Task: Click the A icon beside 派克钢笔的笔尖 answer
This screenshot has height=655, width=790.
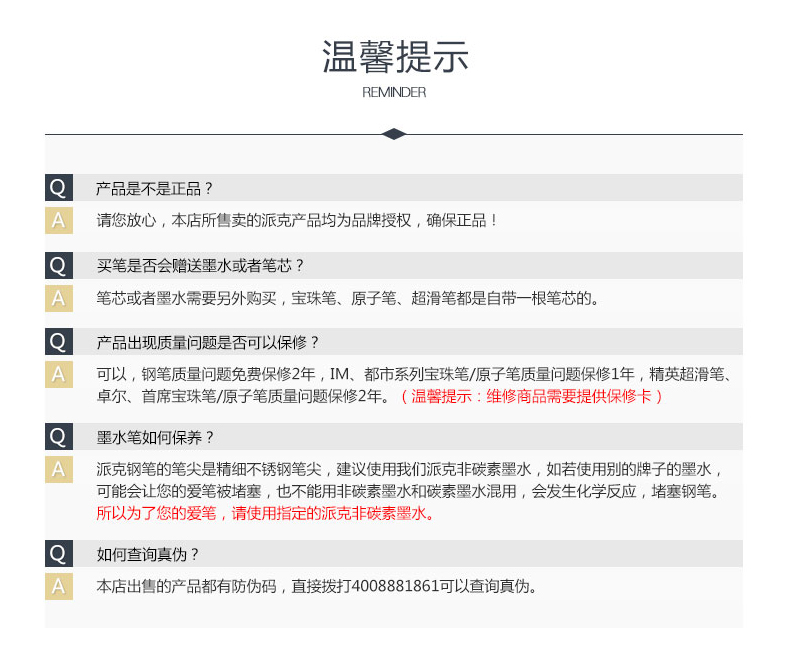Action: (59, 470)
